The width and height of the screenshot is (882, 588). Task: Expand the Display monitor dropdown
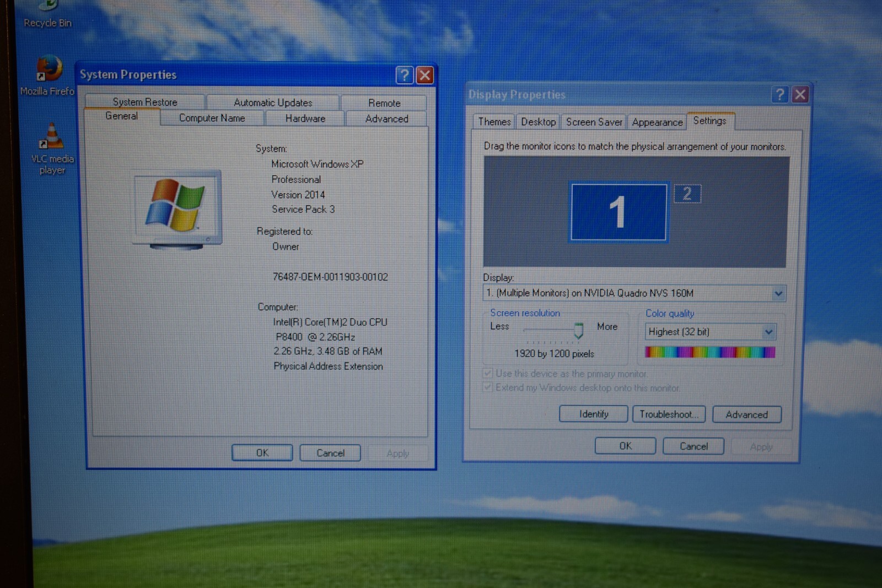pos(778,293)
